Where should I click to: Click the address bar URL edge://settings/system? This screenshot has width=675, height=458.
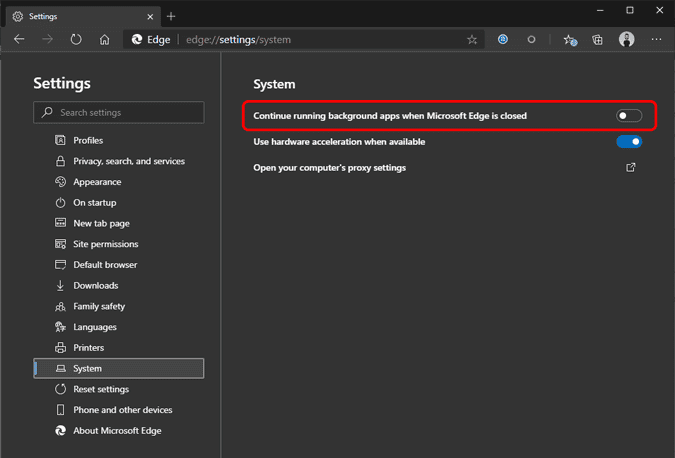238,40
